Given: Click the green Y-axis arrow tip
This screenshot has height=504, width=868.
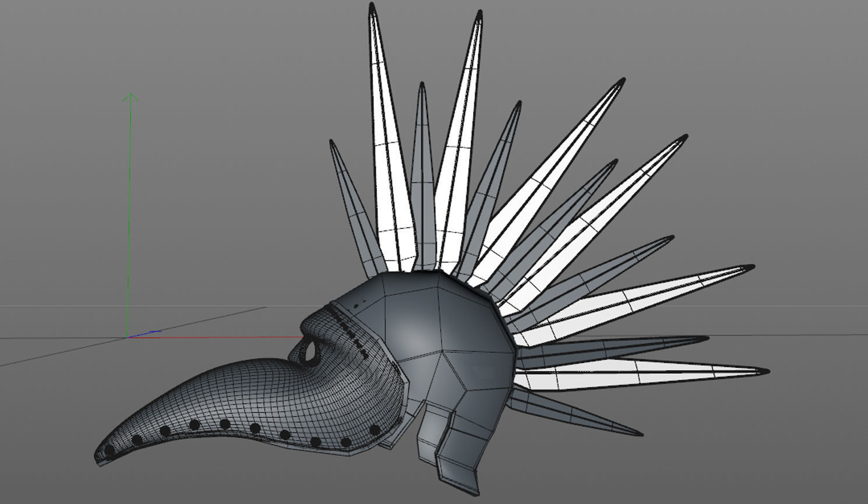Looking at the screenshot, I should coord(130,97).
